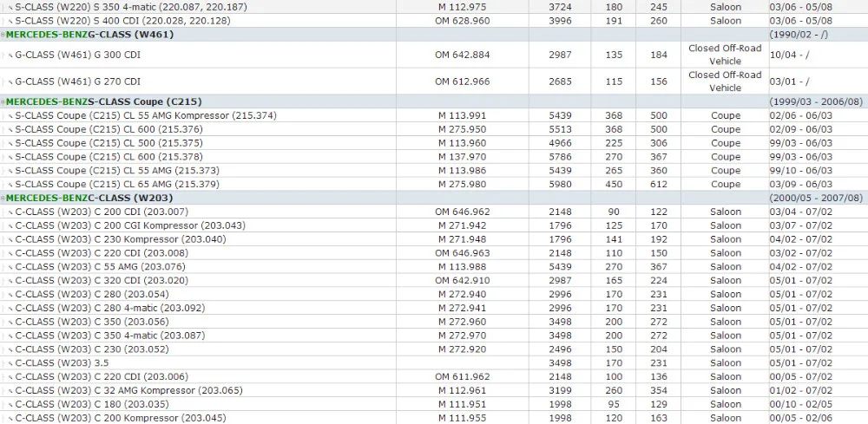This screenshot has height=424, width=868.
Task: Click engine code OM 612.966
Action: [463, 82]
